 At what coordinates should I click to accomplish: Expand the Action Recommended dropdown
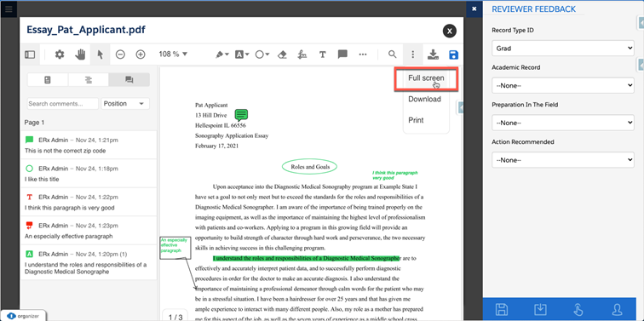point(563,160)
